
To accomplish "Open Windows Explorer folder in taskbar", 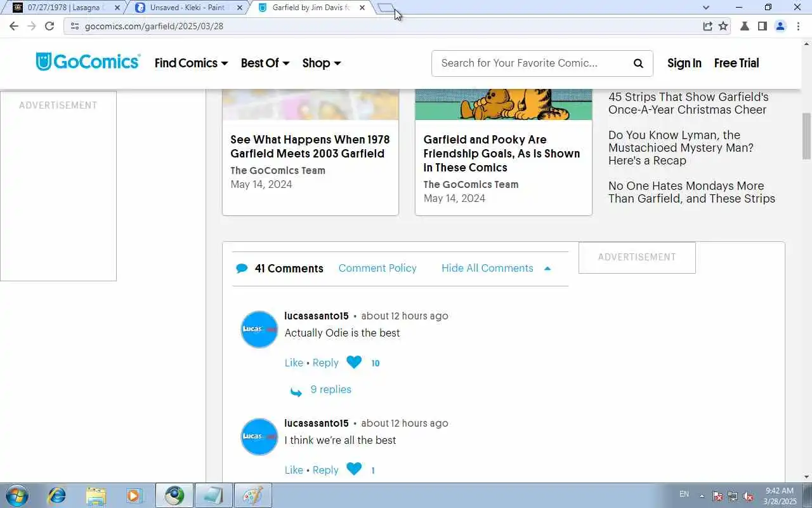I will (96, 495).
